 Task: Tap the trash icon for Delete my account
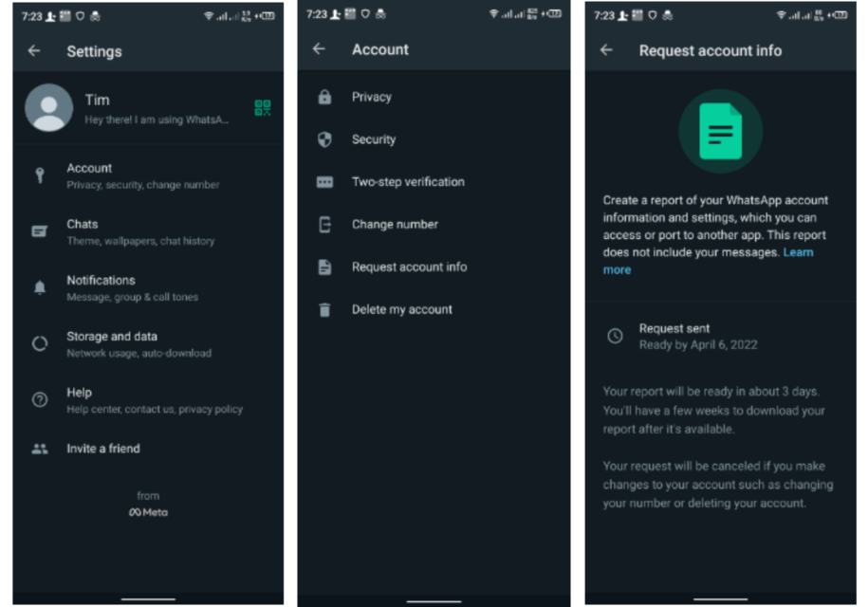pos(325,310)
